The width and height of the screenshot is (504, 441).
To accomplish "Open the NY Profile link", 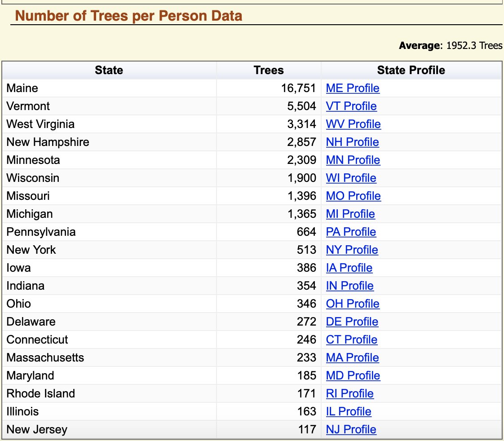I will [351, 250].
